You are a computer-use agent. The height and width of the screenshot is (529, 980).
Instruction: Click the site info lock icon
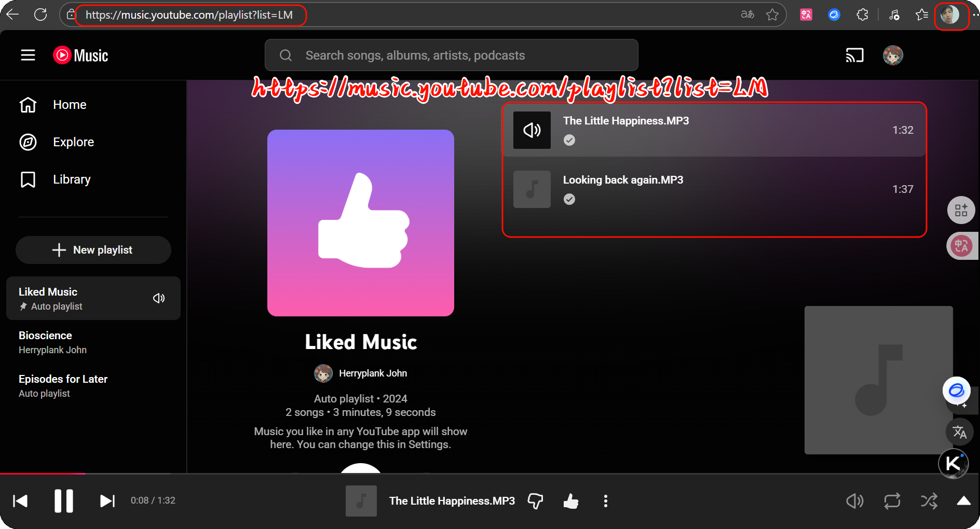tap(71, 15)
